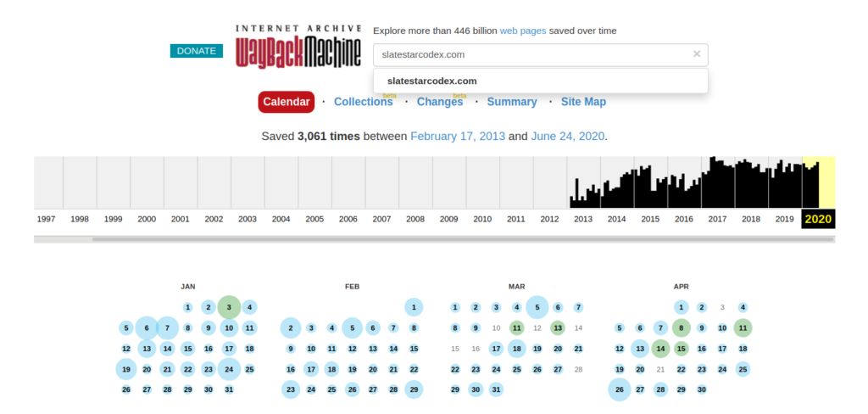Open the 'web pages' link
Viewport: 868px width, 414px height.
(x=522, y=31)
